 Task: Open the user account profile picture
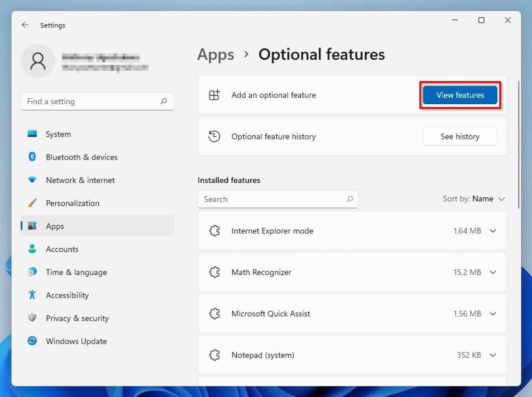[x=38, y=61]
